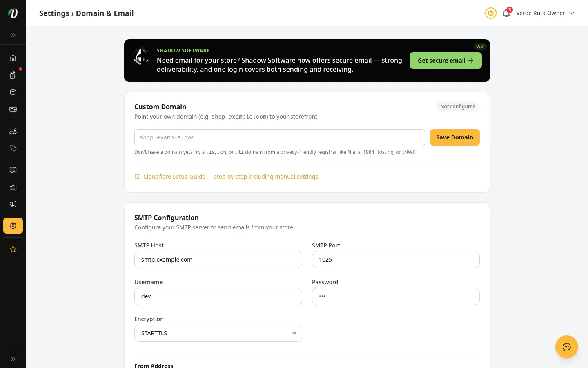Expand the sidebar using top double-chevron
588x368 pixels.
(x=13, y=35)
